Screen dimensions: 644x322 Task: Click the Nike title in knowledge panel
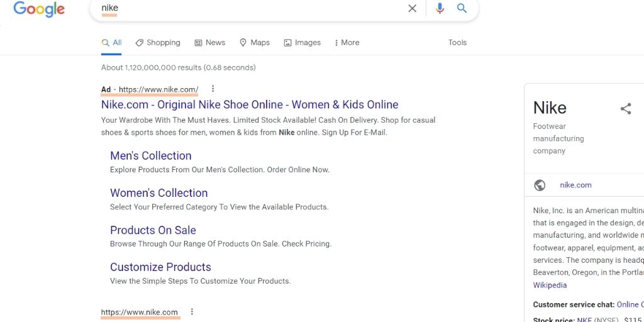pos(550,108)
